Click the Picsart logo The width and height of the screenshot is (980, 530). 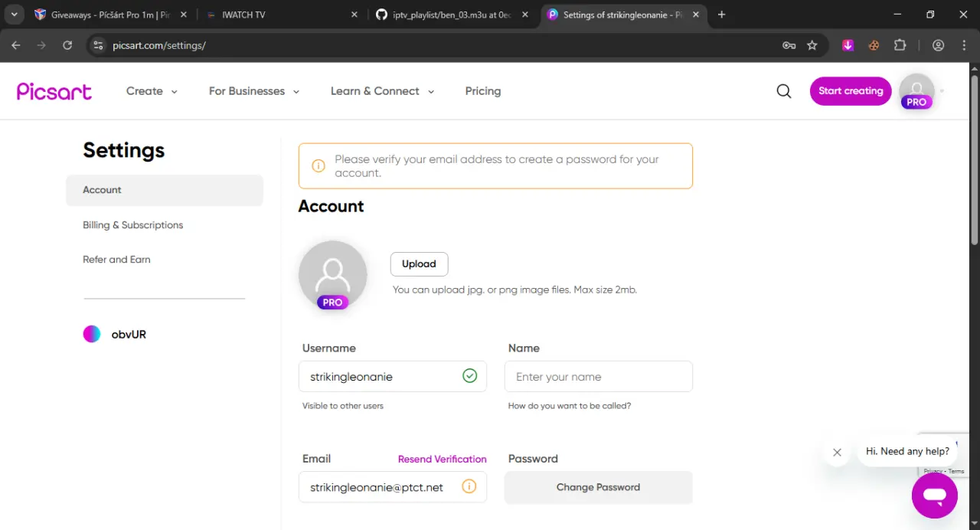(54, 91)
